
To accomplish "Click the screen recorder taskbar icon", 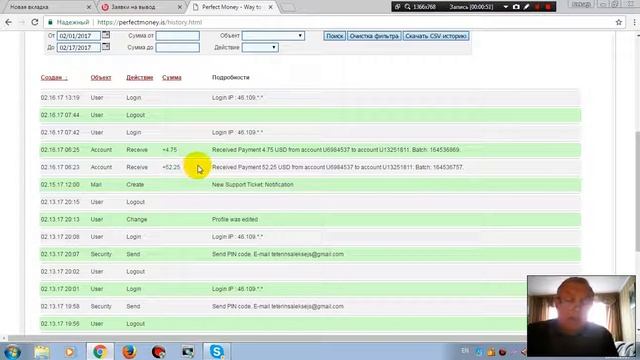I will click(x=188, y=351).
